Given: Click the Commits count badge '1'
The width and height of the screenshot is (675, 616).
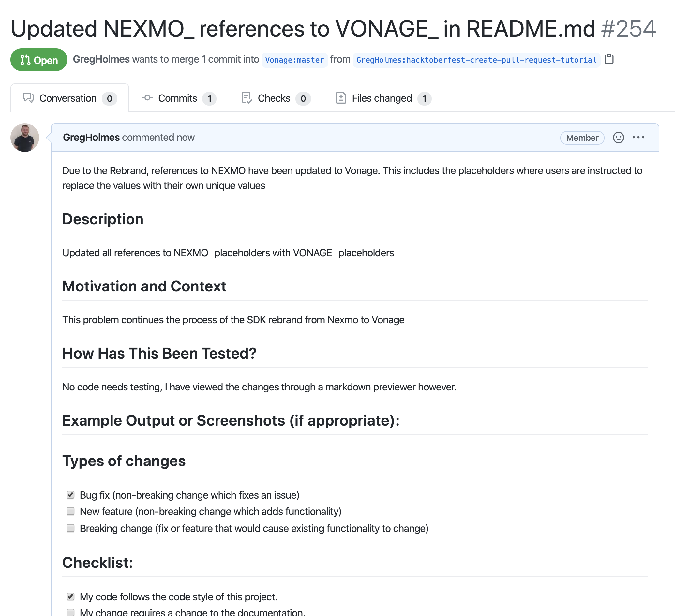Looking at the screenshot, I should click(209, 99).
